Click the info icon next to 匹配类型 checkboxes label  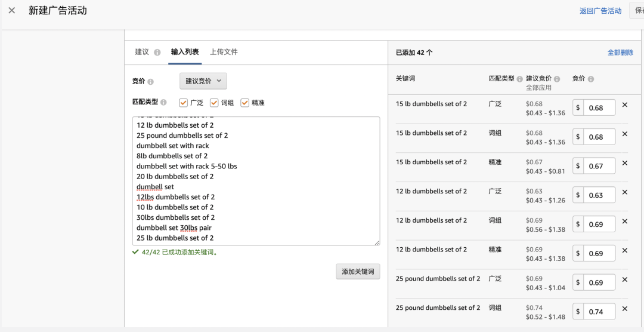[163, 103]
